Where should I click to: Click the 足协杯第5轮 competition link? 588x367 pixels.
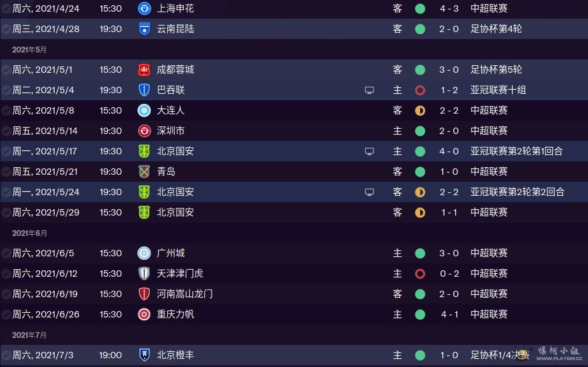coord(496,69)
